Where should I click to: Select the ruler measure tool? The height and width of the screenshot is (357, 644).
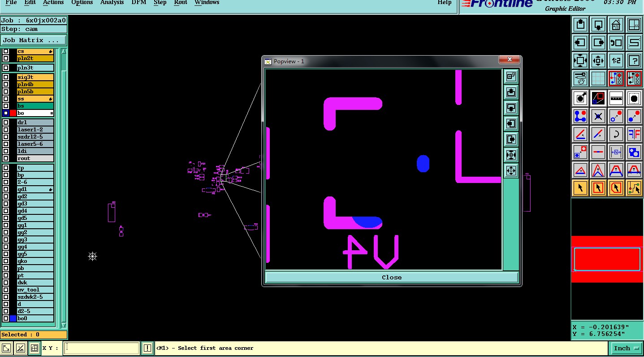pos(616,98)
